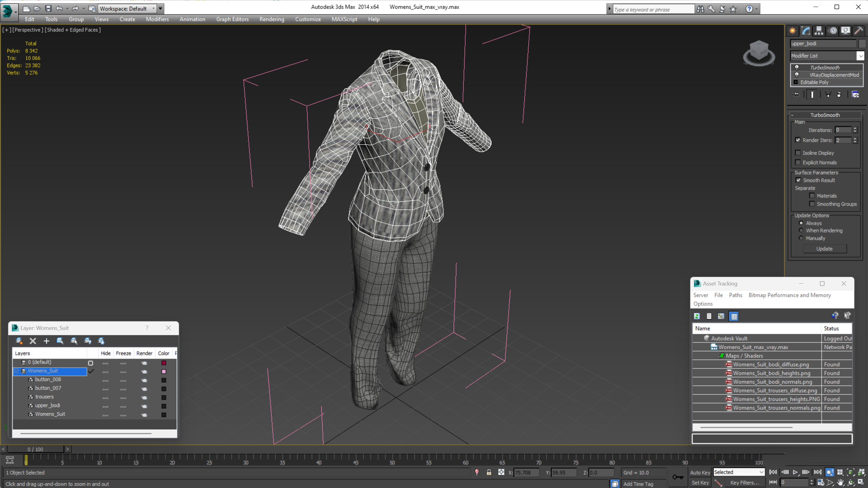
Task: Open the Paths menu in Asset Tracking
Action: 735,295
